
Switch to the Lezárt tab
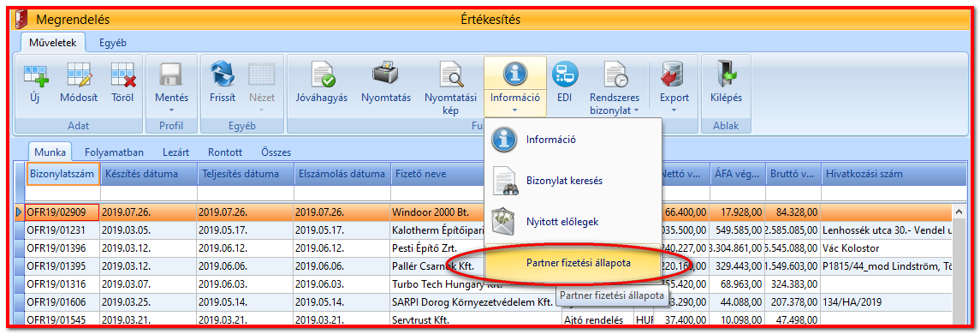(x=176, y=152)
